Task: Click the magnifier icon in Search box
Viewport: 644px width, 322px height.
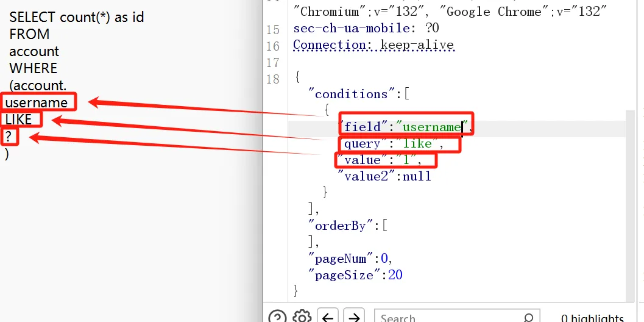Action: [x=529, y=318]
